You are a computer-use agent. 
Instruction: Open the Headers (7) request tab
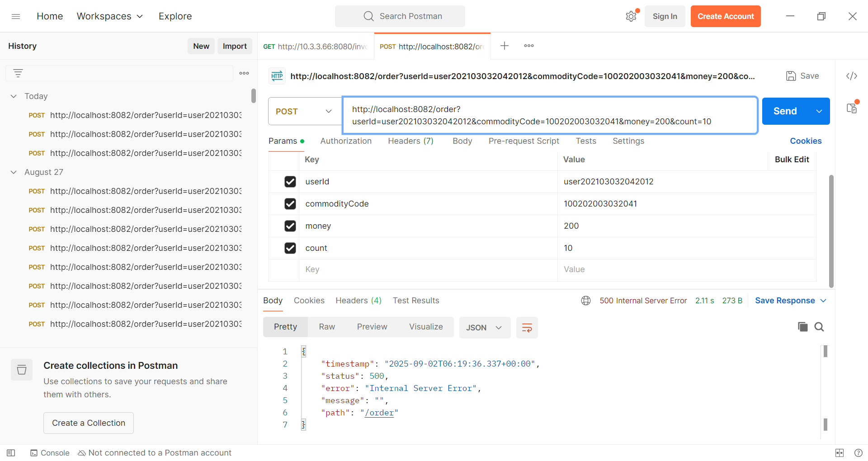tap(410, 141)
